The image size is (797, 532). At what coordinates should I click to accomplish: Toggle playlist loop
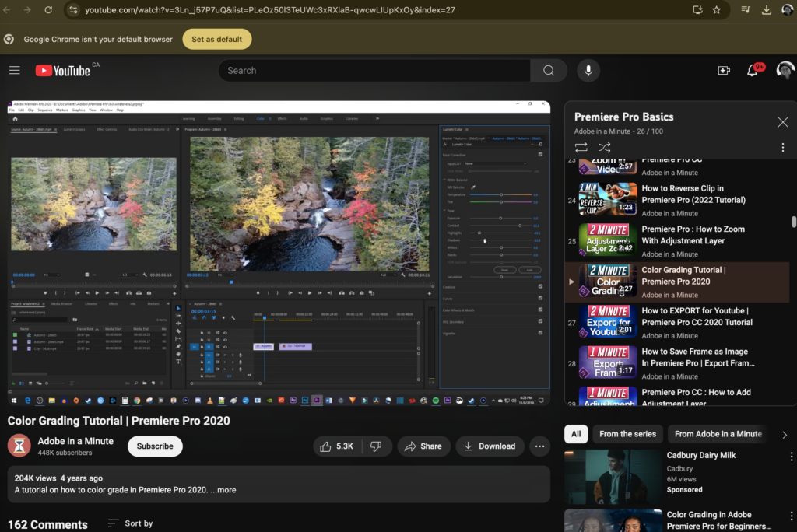click(x=581, y=147)
